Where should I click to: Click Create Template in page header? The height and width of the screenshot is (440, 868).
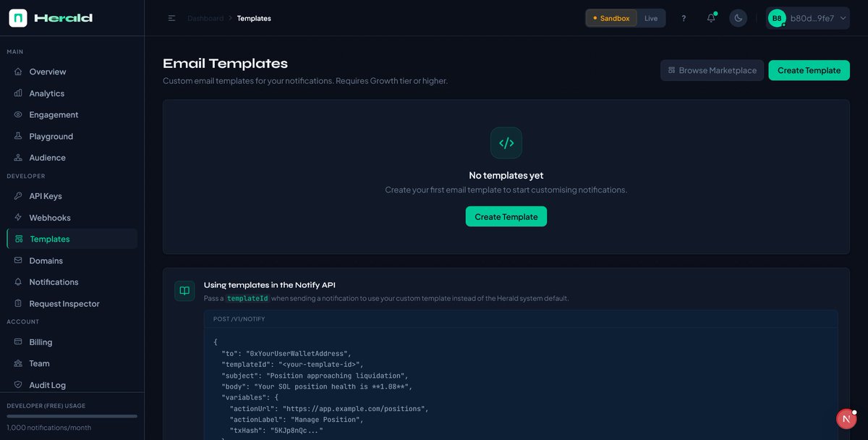[x=809, y=70]
